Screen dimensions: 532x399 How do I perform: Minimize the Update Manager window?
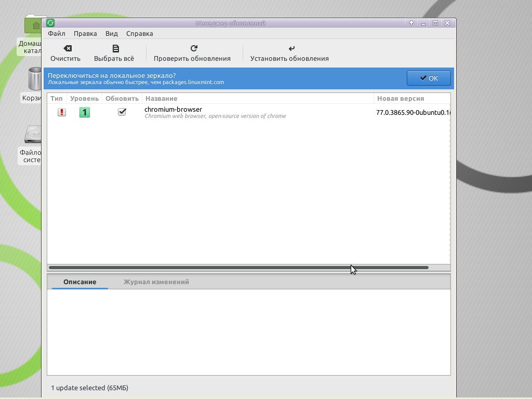(423, 23)
